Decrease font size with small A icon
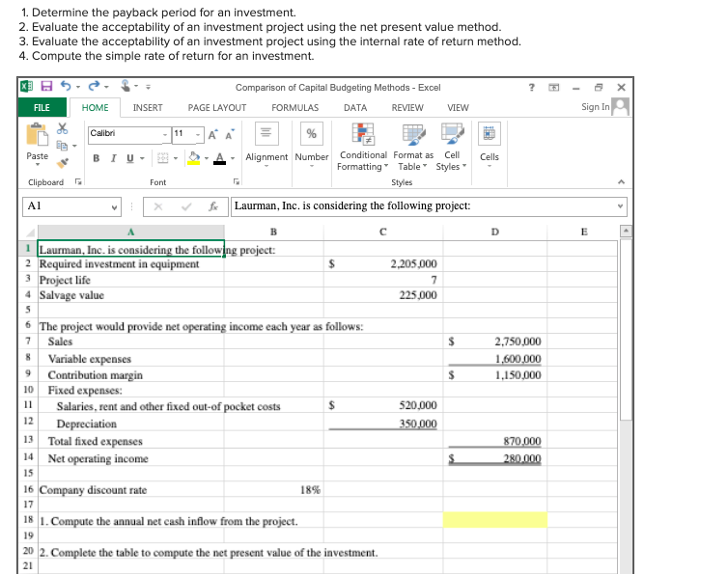The image size is (728, 574). click(230, 134)
